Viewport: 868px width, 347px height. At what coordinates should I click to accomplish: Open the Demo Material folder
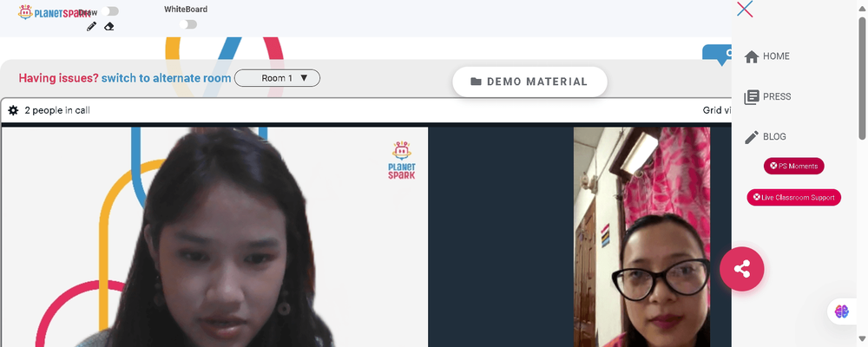[529, 82]
